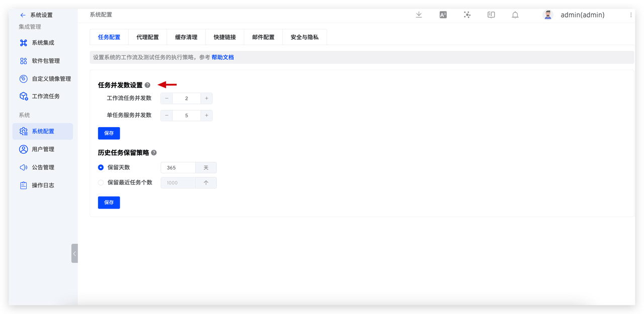
Task: Select the 保留天数 radio button
Action: [x=101, y=168]
